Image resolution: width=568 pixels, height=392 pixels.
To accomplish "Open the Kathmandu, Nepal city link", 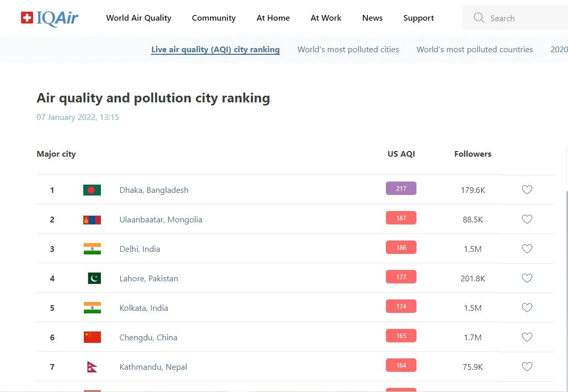I will tap(153, 367).
